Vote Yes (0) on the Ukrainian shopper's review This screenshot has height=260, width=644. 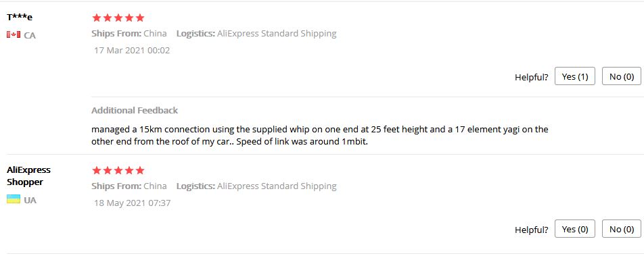point(574,229)
